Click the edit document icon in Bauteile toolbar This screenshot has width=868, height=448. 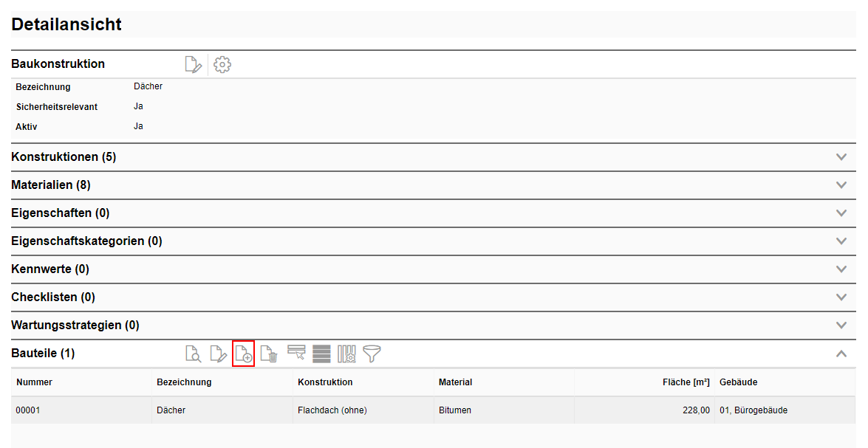click(x=218, y=354)
